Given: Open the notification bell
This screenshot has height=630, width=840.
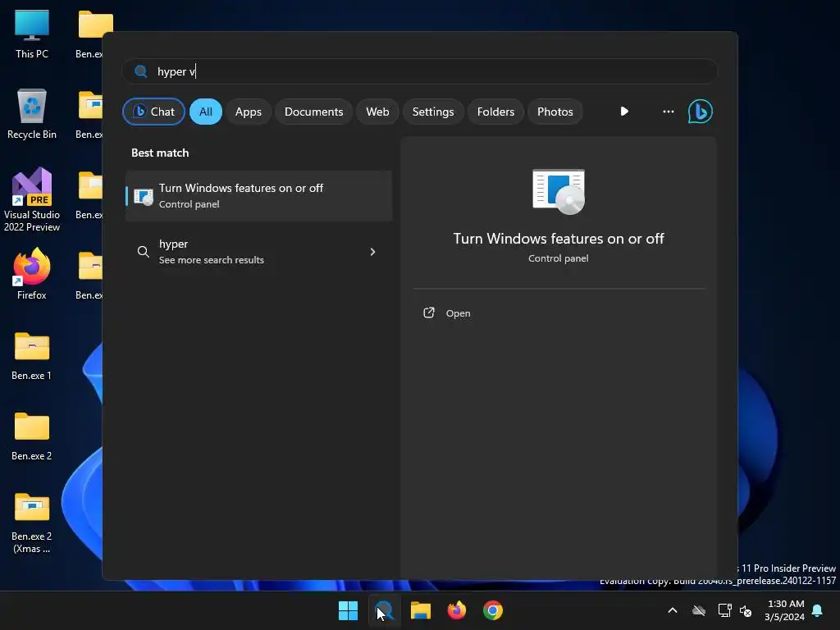Looking at the screenshot, I should (817, 610).
